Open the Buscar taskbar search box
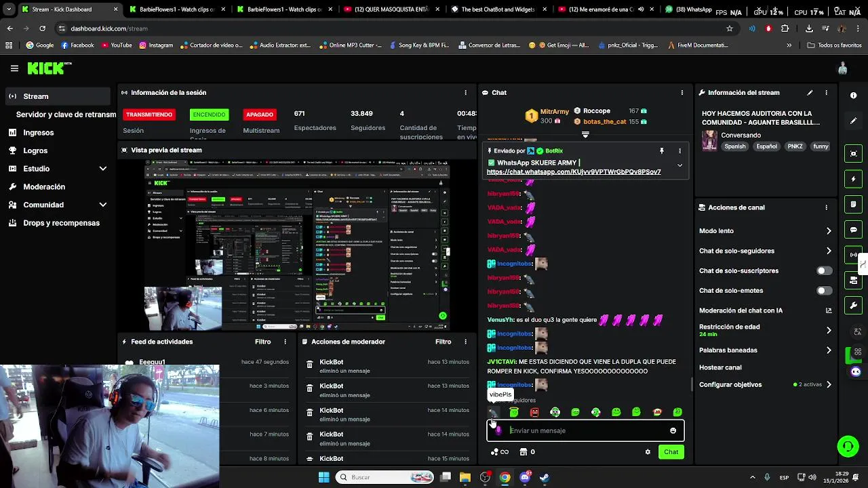This screenshot has width=868, height=488. click(x=385, y=477)
